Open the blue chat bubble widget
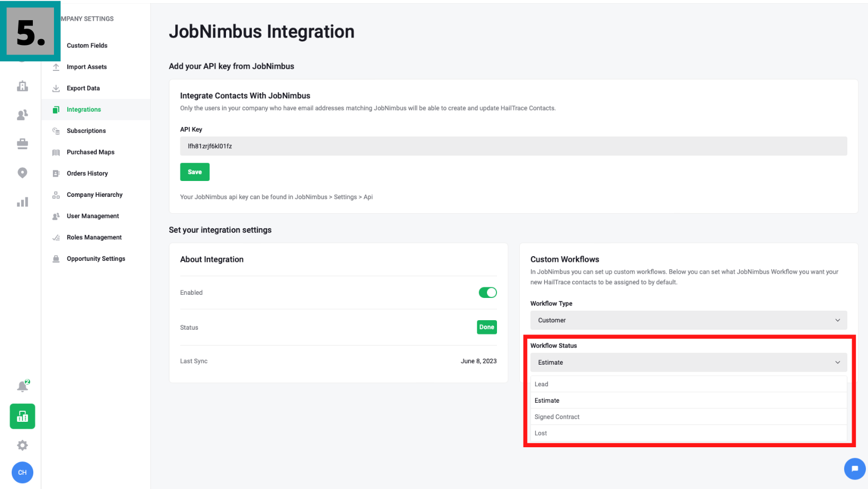Image resolution: width=868 pixels, height=489 pixels. pos(855,468)
